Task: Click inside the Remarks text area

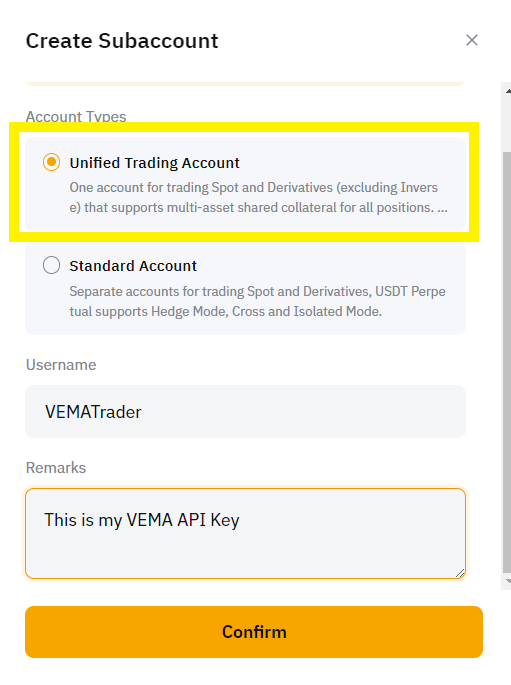Action: [x=245, y=533]
